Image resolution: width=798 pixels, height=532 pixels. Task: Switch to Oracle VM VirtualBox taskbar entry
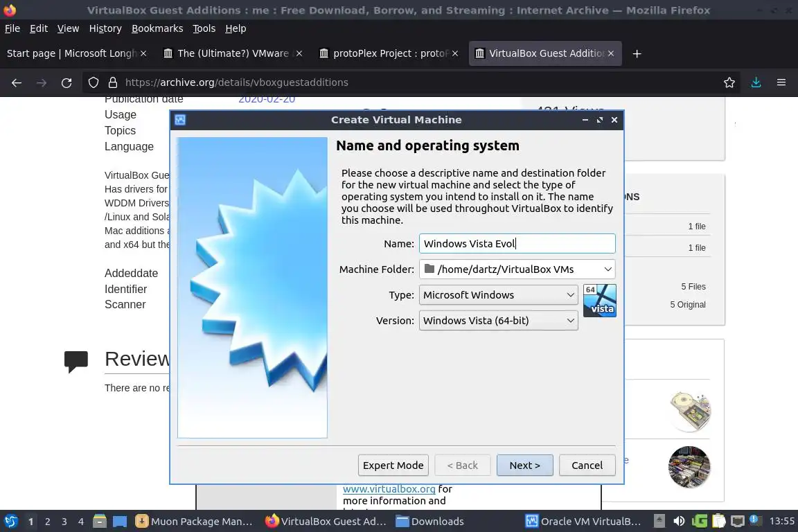(583, 522)
